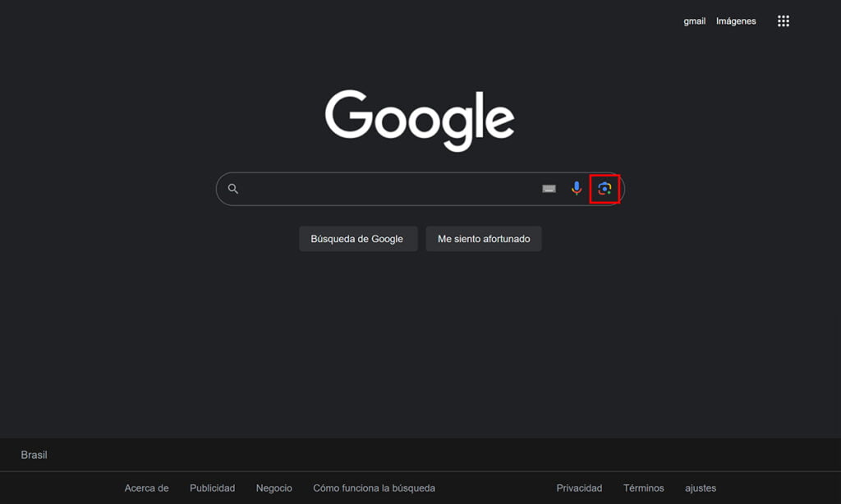
Task: Click the Búsqueda de Google button
Action: point(358,239)
